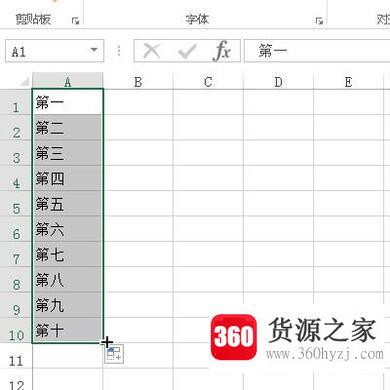Click empty cell B1
390x390 pixels.
[138, 102]
